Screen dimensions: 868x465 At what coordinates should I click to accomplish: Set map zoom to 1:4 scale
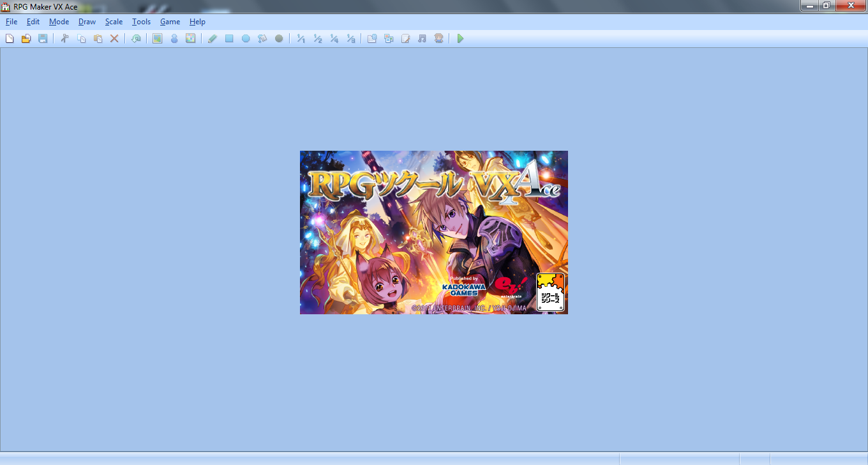coord(333,38)
